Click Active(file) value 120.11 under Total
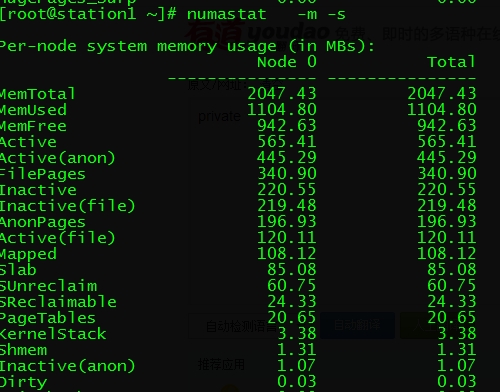The image size is (500, 392). click(x=447, y=238)
